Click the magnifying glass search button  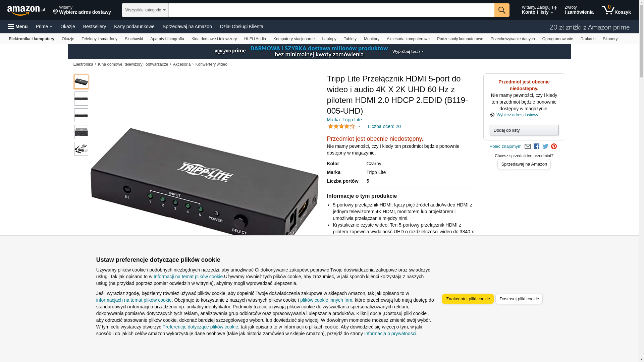(502, 10)
